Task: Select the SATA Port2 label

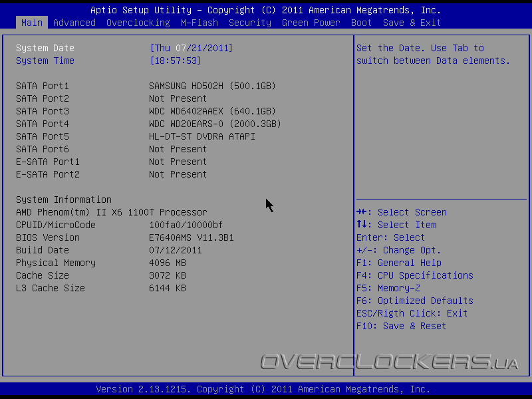Action: click(x=43, y=98)
